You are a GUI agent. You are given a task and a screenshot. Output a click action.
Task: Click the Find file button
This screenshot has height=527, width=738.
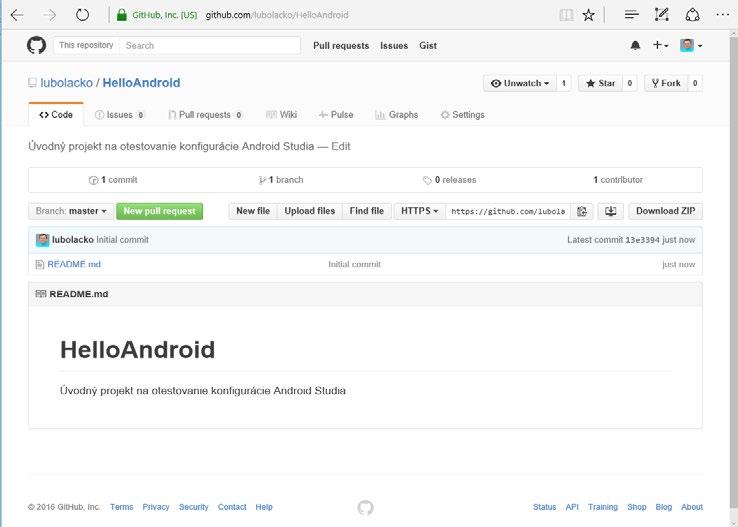click(367, 211)
